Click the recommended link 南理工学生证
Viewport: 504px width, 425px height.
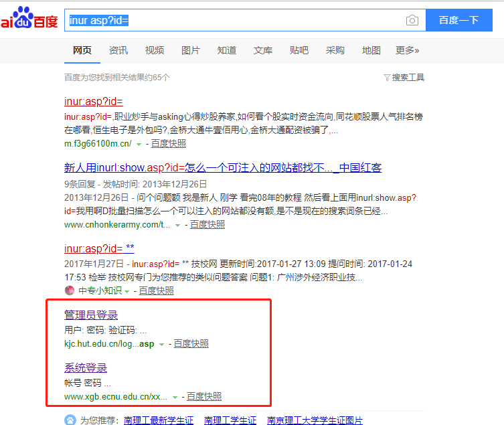[230, 420]
